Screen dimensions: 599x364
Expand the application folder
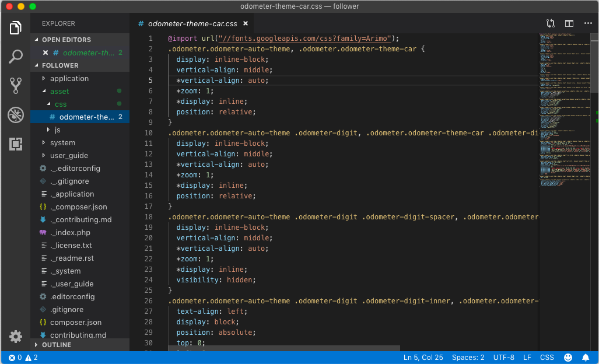coord(80,78)
